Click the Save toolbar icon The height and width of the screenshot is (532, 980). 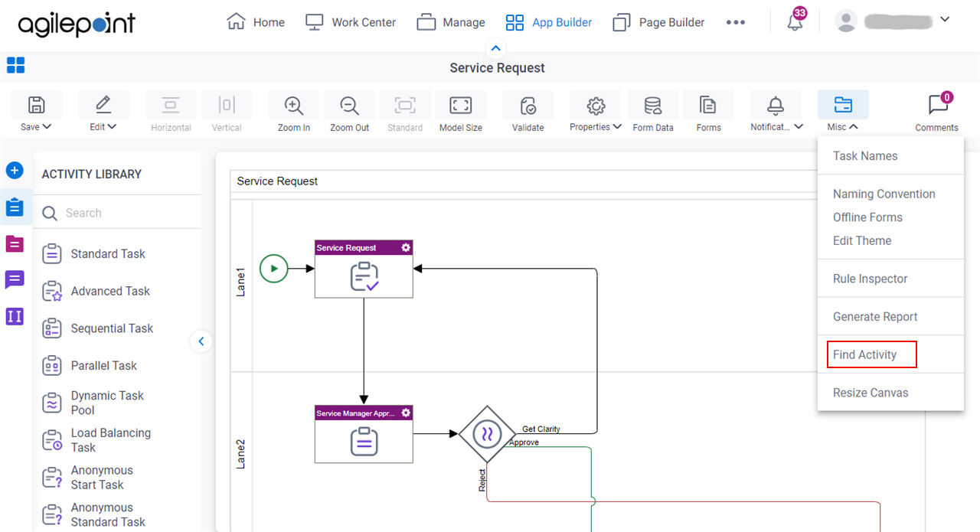[36, 105]
